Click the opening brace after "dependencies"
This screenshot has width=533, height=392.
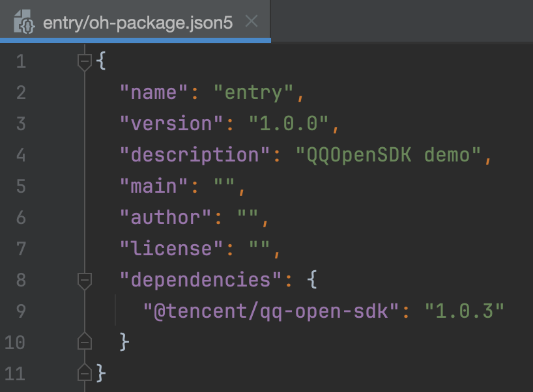click(x=312, y=280)
